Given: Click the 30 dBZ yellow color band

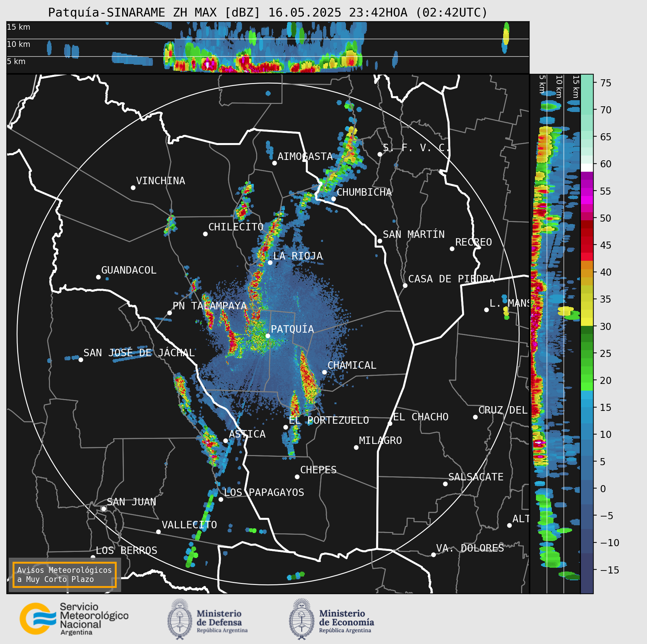Looking at the screenshot, I should [587, 321].
